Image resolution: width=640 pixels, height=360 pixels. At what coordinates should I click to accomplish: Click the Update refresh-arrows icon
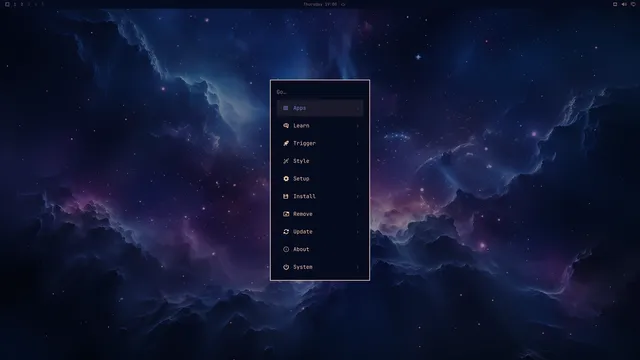pos(286,231)
